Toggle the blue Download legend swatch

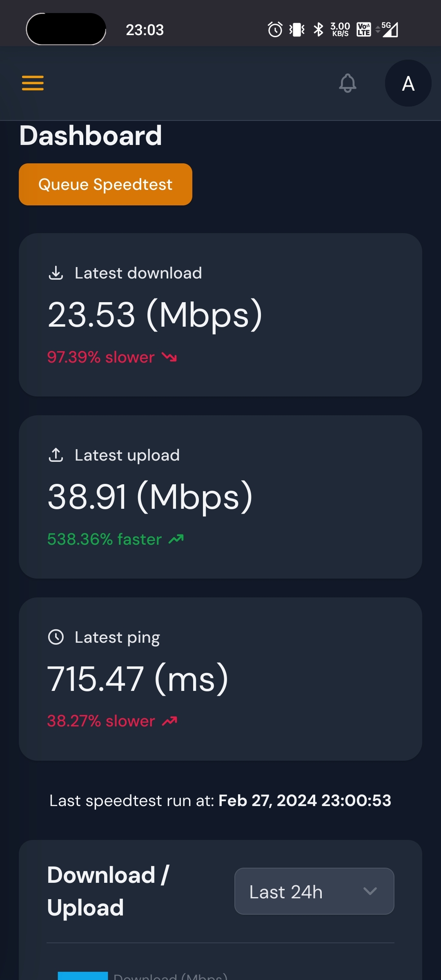click(83, 976)
